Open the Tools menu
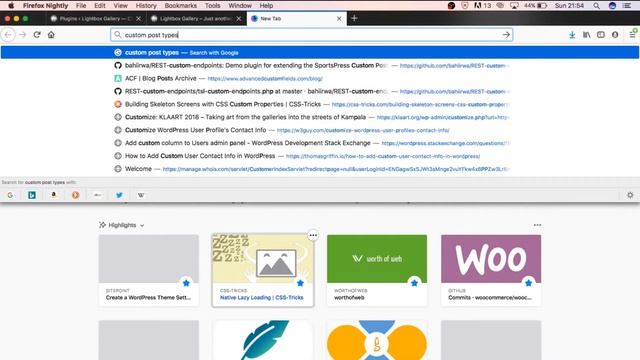Image resolution: width=640 pixels, height=360 pixels. (x=212, y=6)
